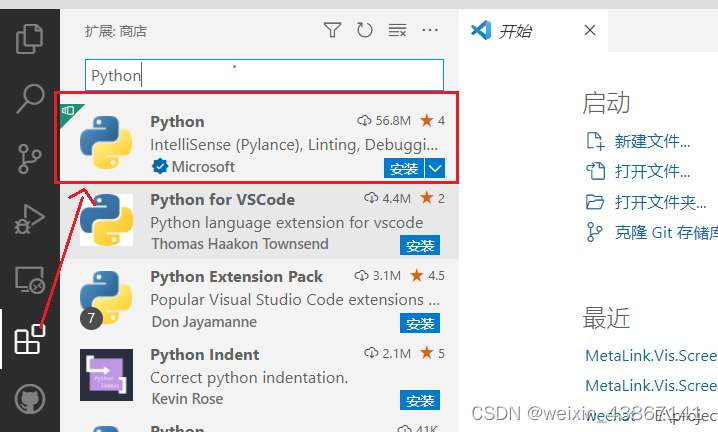Click the Python Indent extension logo
Screen dimensions: 718x432
click(x=106, y=375)
